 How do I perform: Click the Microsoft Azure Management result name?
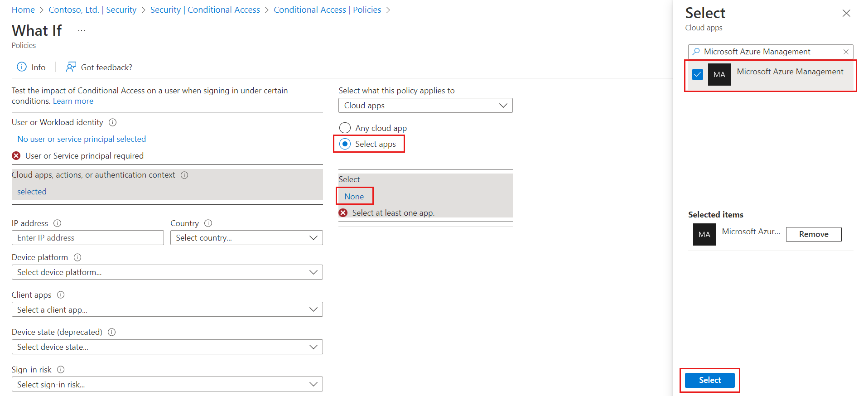tap(790, 72)
